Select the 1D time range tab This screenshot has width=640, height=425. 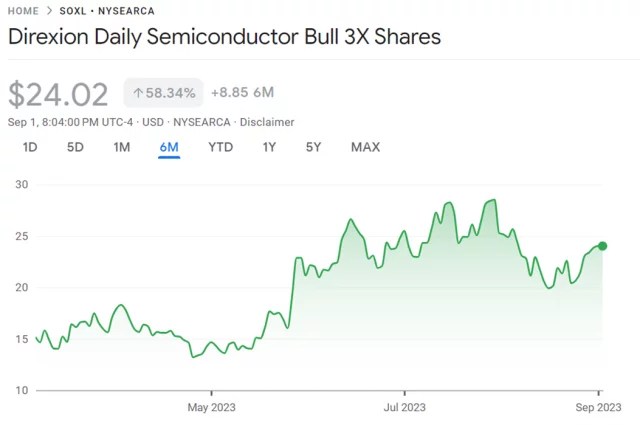click(x=30, y=147)
